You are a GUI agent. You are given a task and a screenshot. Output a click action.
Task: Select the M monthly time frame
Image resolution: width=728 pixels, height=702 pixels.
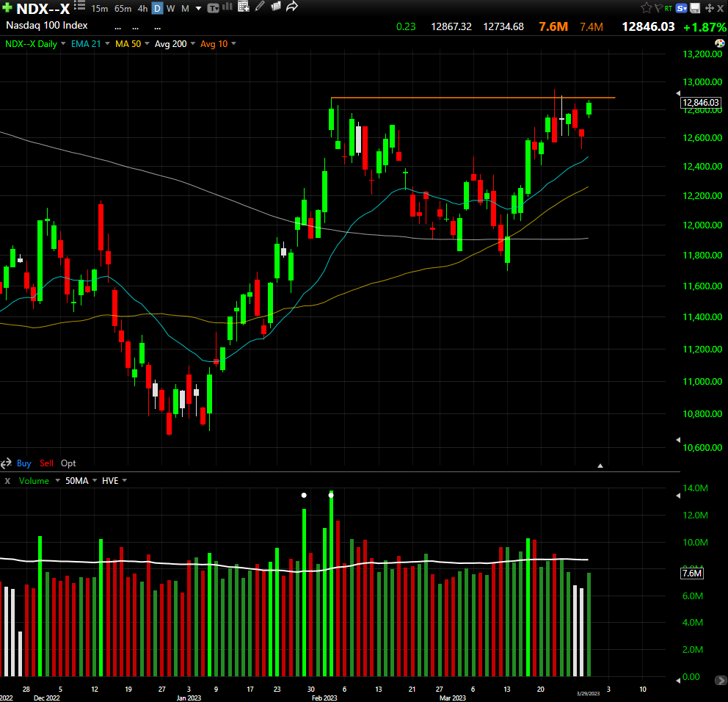(x=185, y=8)
